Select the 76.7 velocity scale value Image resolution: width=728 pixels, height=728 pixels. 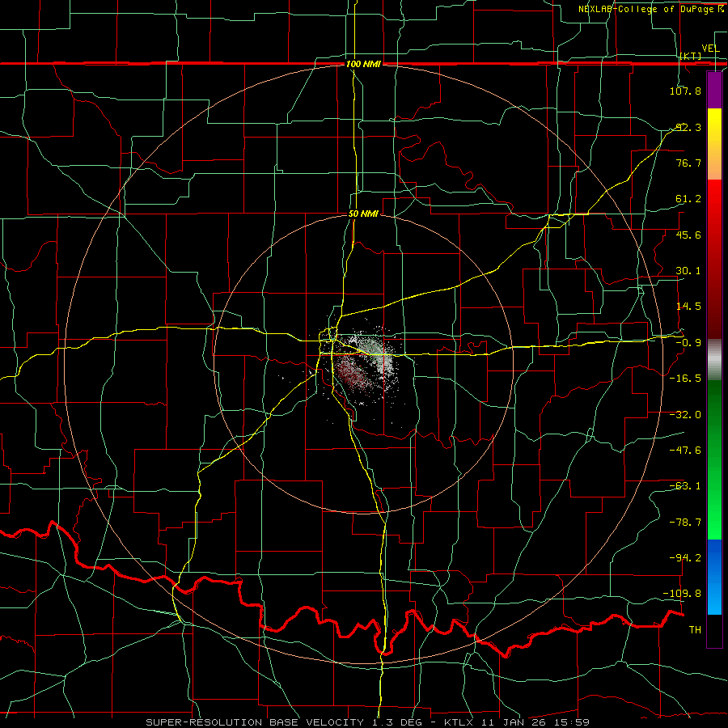point(688,163)
